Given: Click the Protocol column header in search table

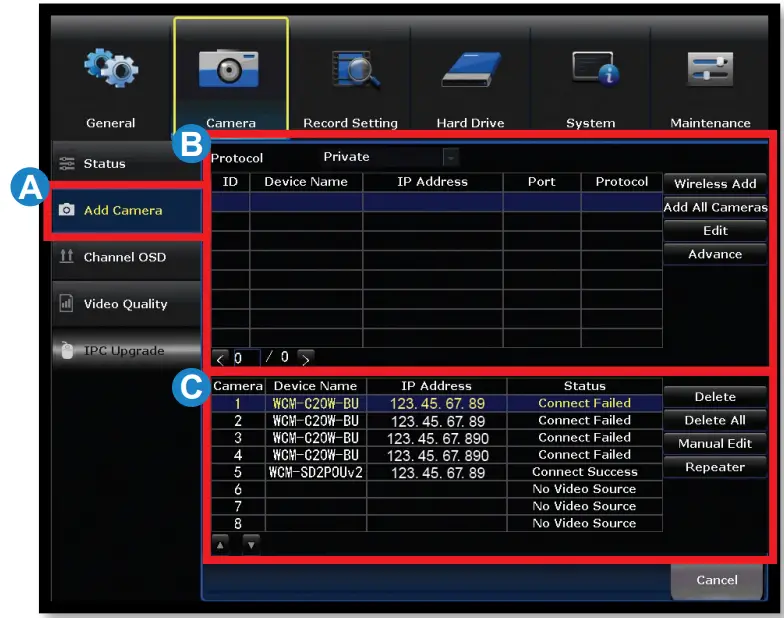Looking at the screenshot, I should (622, 182).
